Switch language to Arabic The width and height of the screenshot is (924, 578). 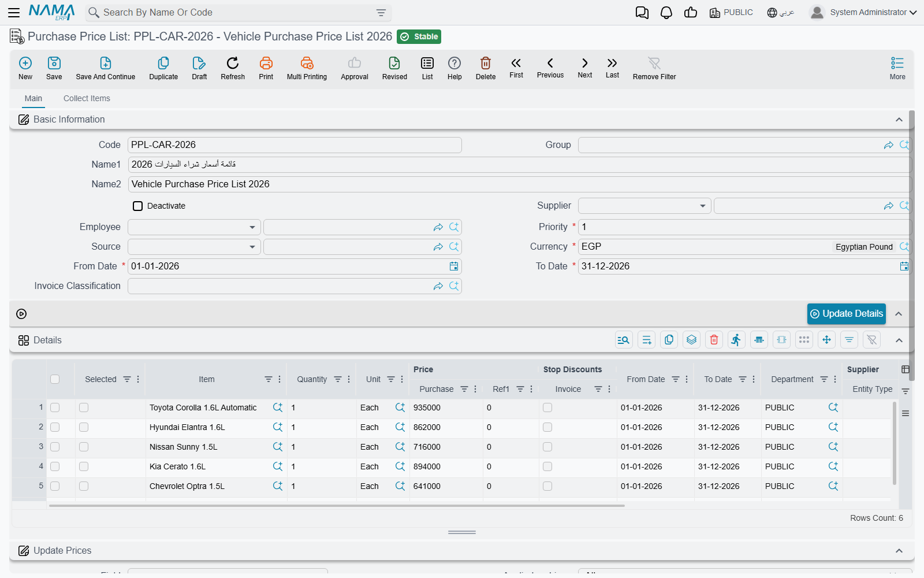pyautogui.click(x=781, y=12)
